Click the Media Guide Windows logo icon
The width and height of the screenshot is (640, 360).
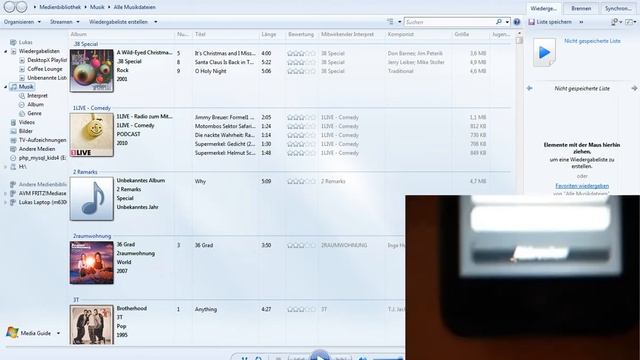[x=12, y=332]
